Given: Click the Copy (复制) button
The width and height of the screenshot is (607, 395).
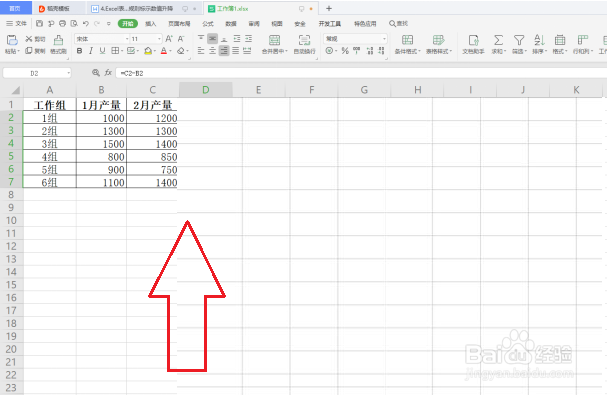Looking at the screenshot, I should tap(35, 51).
